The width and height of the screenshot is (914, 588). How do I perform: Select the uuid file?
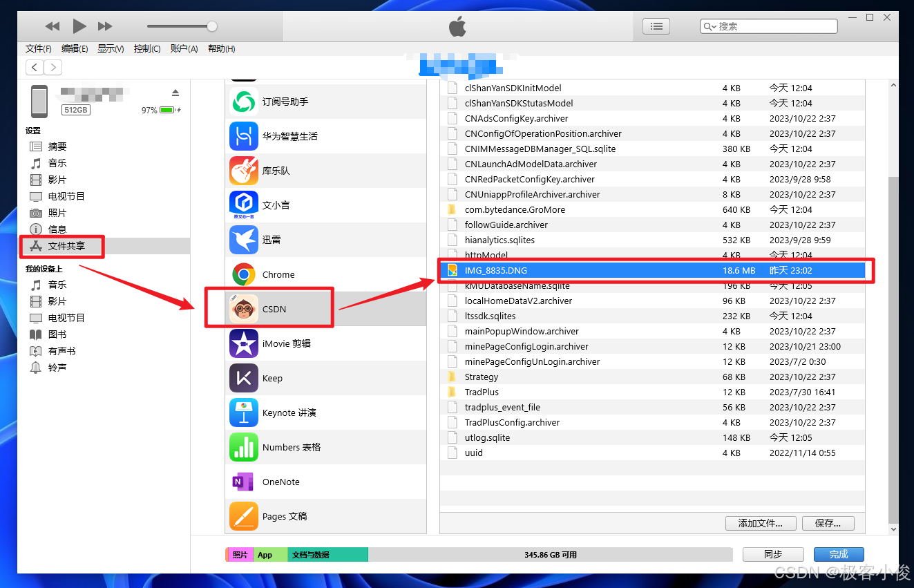coord(652,453)
